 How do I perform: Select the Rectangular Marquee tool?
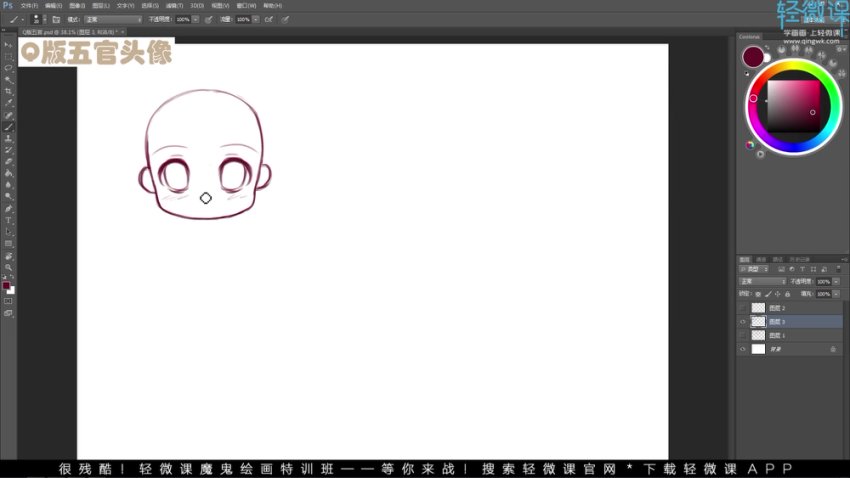[x=8, y=57]
